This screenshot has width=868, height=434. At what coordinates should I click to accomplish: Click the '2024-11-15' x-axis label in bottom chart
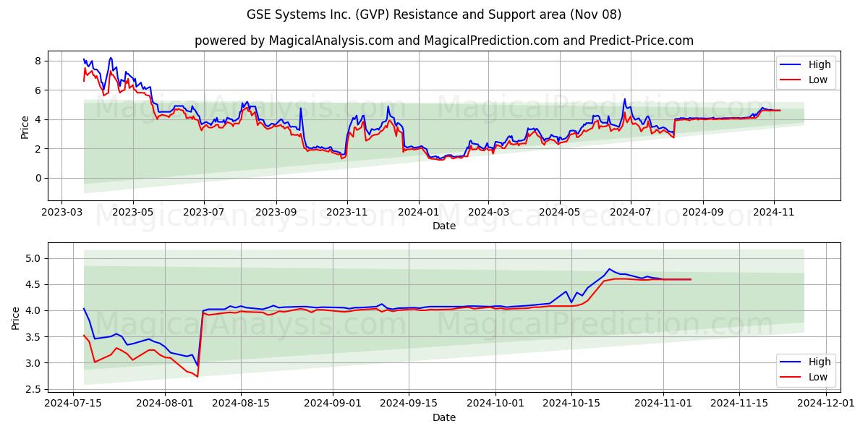pos(739,404)
